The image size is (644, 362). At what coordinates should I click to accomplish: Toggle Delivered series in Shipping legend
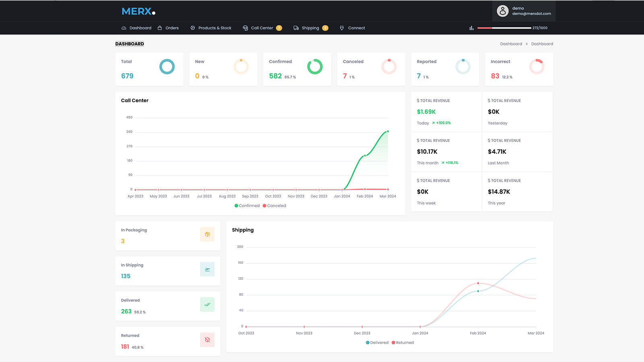[x=377, y=343]
